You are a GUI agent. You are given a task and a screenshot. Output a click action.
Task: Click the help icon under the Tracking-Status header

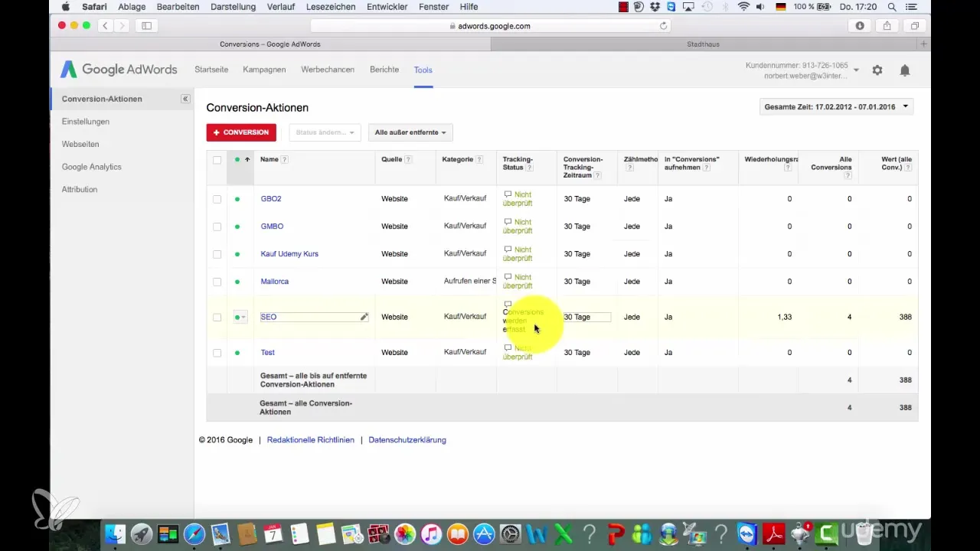[x=530, y=168]
